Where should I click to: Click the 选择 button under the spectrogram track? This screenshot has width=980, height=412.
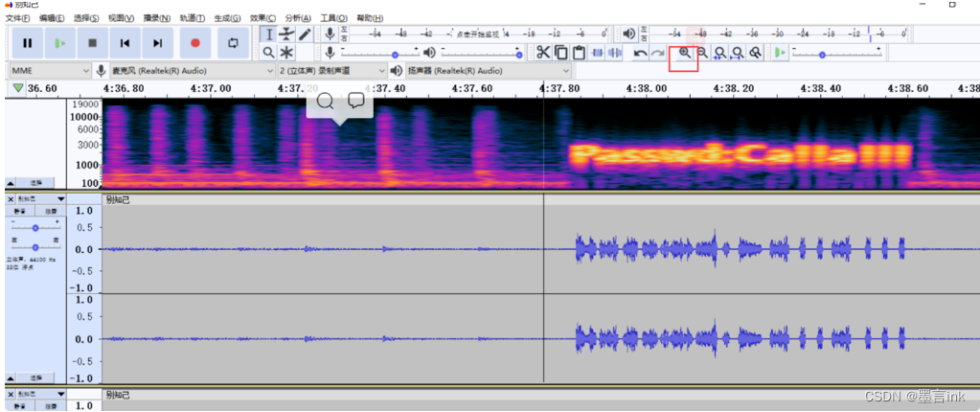pyautogui.click(x=35, y=183)
